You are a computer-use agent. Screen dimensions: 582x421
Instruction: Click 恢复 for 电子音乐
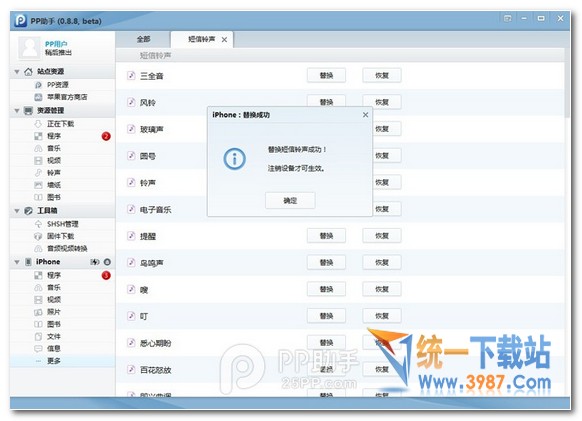(x=387, y=209)
